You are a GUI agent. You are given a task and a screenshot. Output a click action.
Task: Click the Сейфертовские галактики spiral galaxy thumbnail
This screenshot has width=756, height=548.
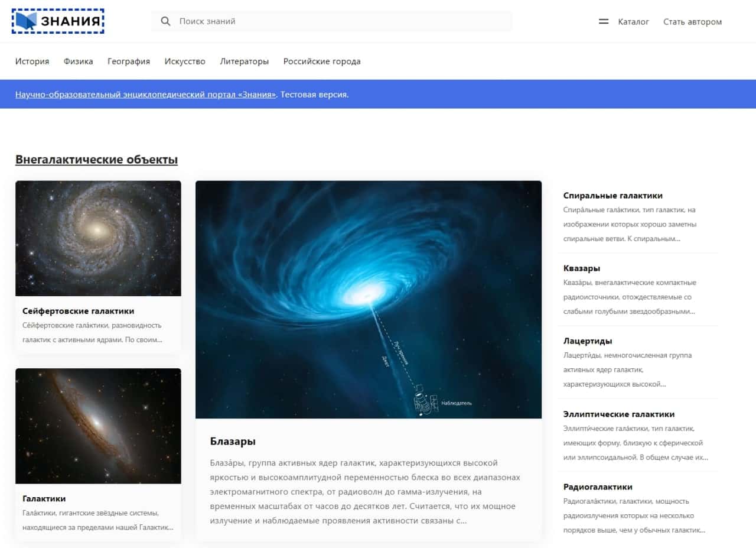click(98, 238)
